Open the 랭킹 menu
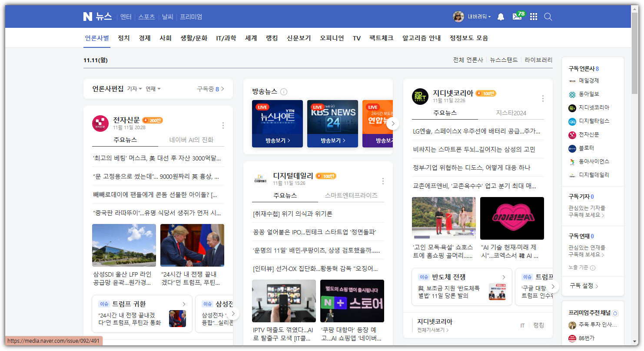644x351 pixels. [x=272, y=38]
